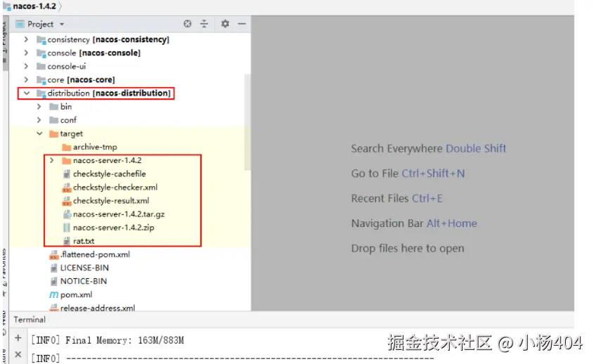Click the nacos-server-1.4.2.tar.gz archive icon

point(67,214)
